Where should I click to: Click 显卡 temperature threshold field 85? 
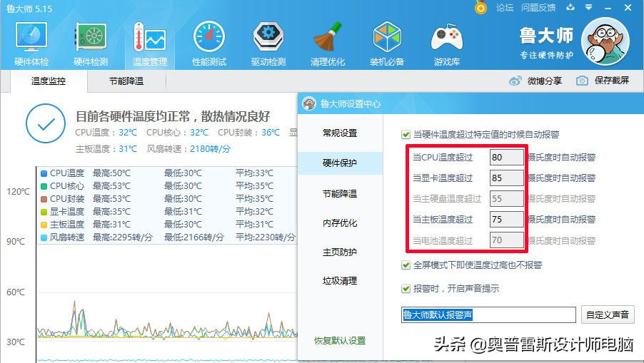tap(506, 178)
